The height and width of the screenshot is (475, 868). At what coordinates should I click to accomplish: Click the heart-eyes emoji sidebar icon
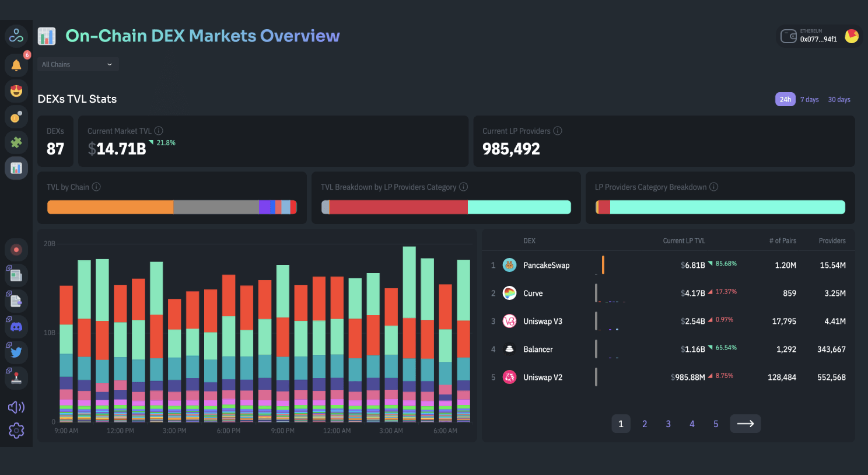(x=16, y=90)
